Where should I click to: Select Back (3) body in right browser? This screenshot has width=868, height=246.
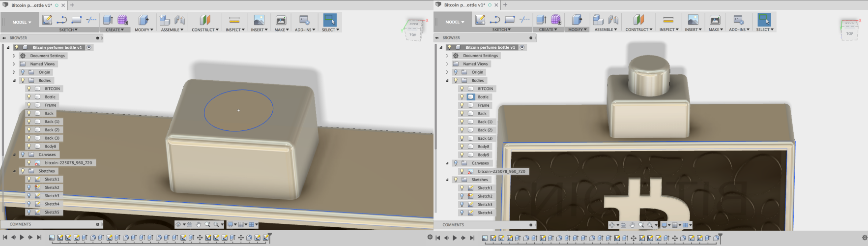pos(485,138)
